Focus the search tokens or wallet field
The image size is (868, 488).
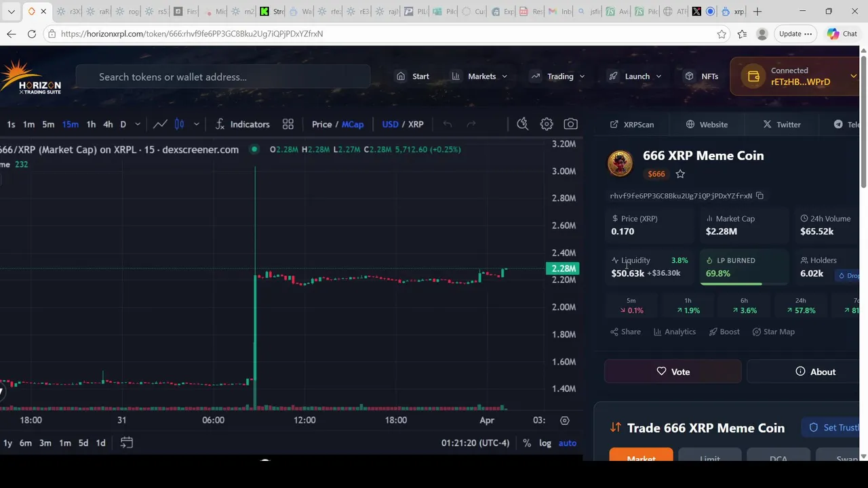point(223,77)
